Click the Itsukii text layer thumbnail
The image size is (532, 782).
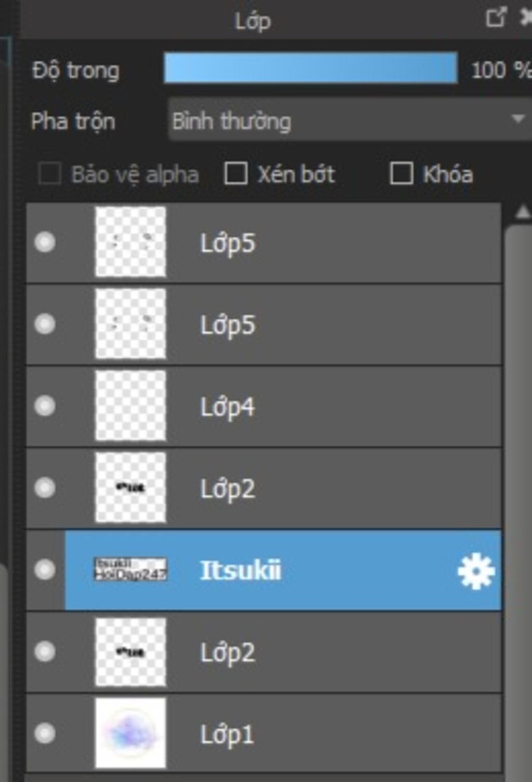pos(130,569)
